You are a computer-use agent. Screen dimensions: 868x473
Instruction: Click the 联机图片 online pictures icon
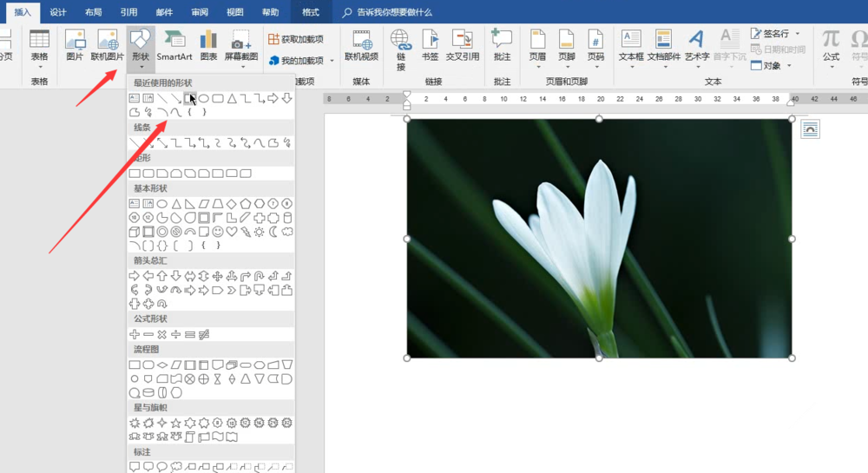[x=108, y=45]
